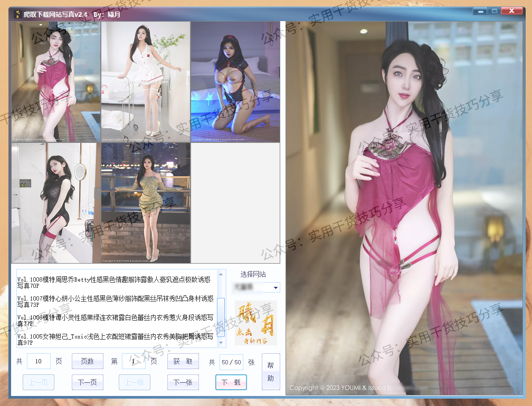The height and width of the screenshot is (406, 532).
Task: Start download with the 下载 button
Action: pos(231,382)
